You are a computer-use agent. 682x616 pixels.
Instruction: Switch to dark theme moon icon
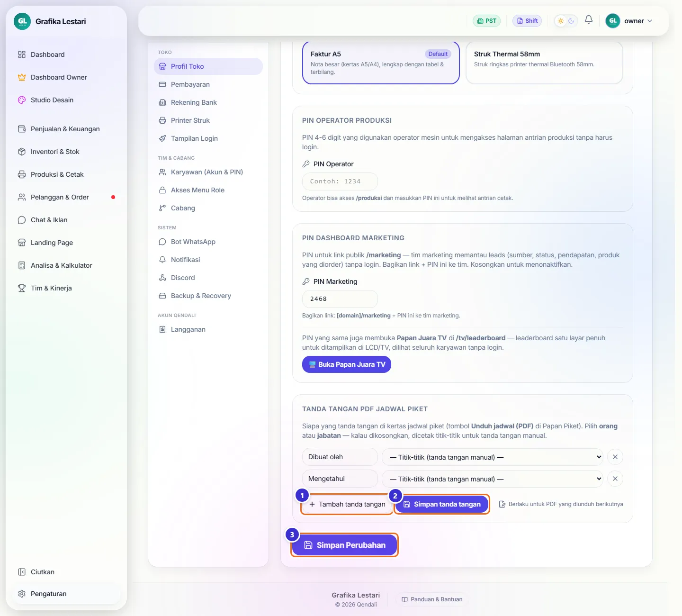tap(571, 21)
